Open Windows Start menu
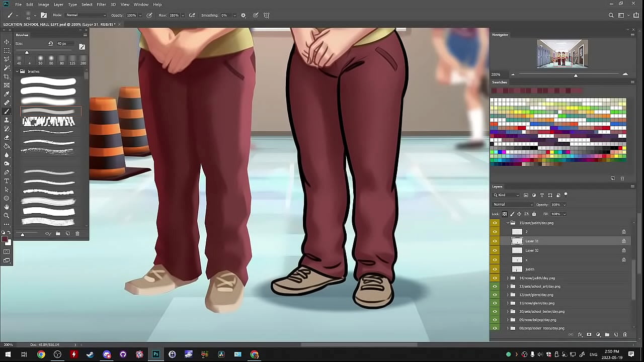The width and height of the screenshot is (644, 362). click(8, 354)
